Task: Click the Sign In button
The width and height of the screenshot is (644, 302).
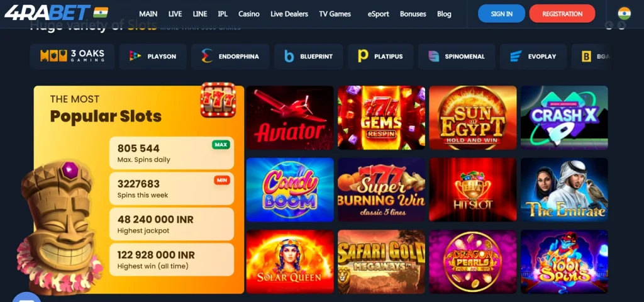Action: point(501,14)
